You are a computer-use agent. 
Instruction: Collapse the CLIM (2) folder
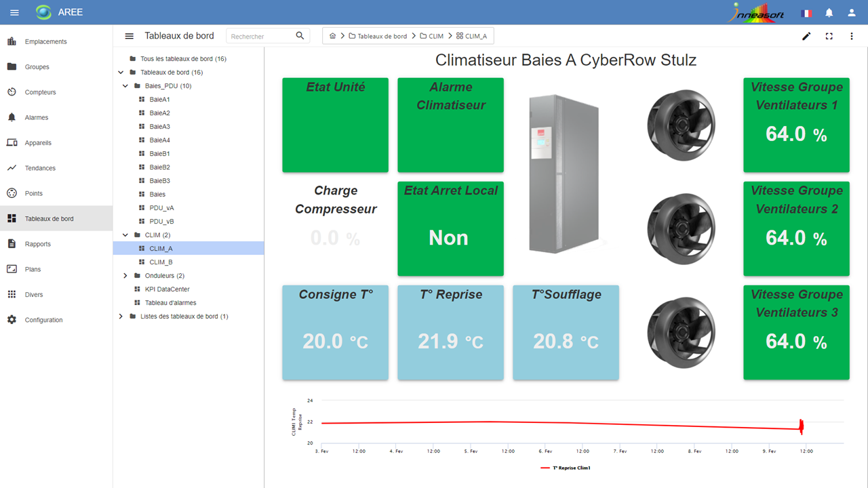point(125,235)
